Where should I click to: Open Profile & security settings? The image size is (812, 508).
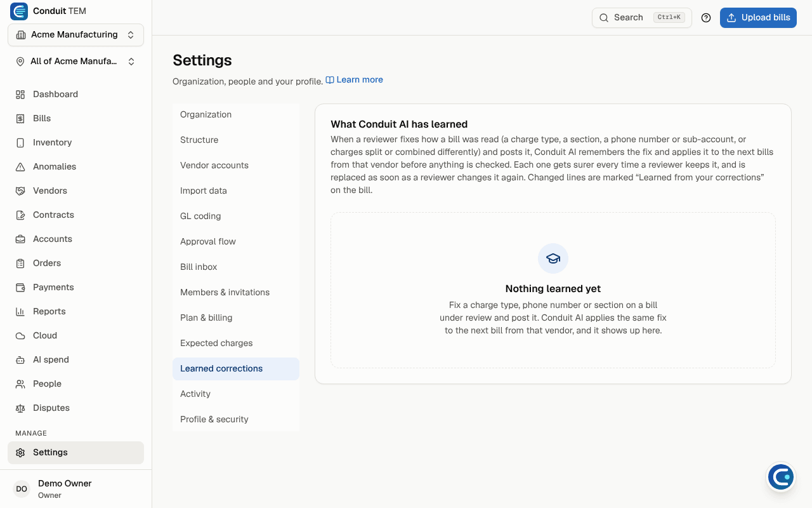pyautogui.click(x=236, y=419)
